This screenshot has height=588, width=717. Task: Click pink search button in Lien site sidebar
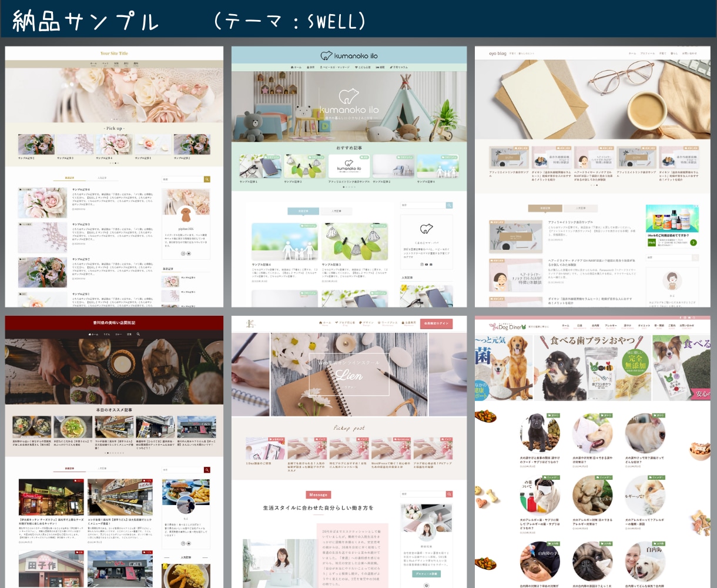(450, 495)
